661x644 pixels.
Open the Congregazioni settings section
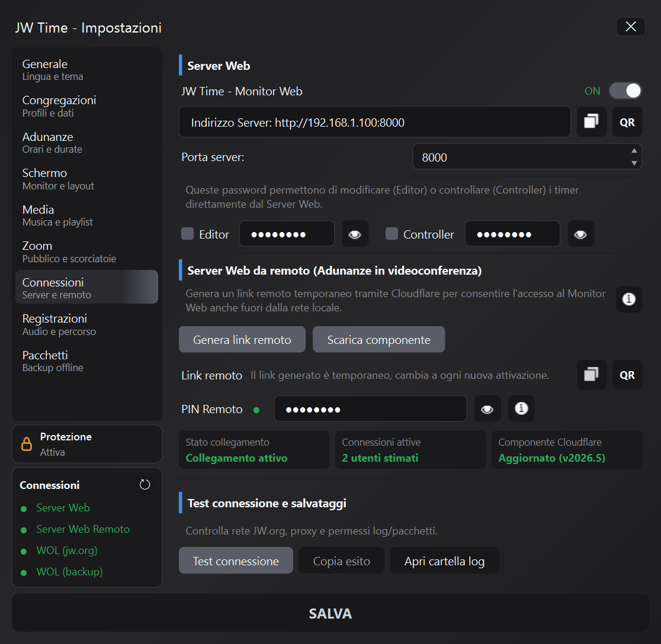pyautogui.click(x=87, y=106)
